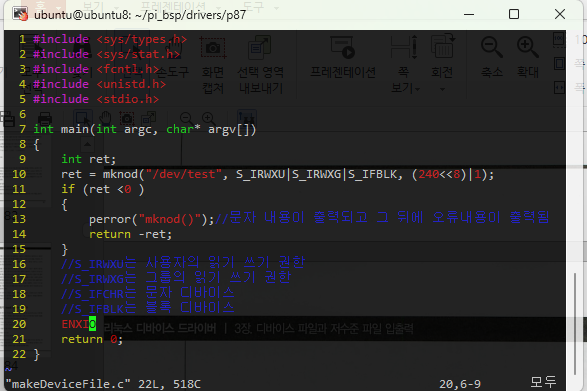The height and width of the screenshot is (391, 587).
Task: Maximize the ubuntu@ubuntu8 terminal window
Action: tap(514, 14)
